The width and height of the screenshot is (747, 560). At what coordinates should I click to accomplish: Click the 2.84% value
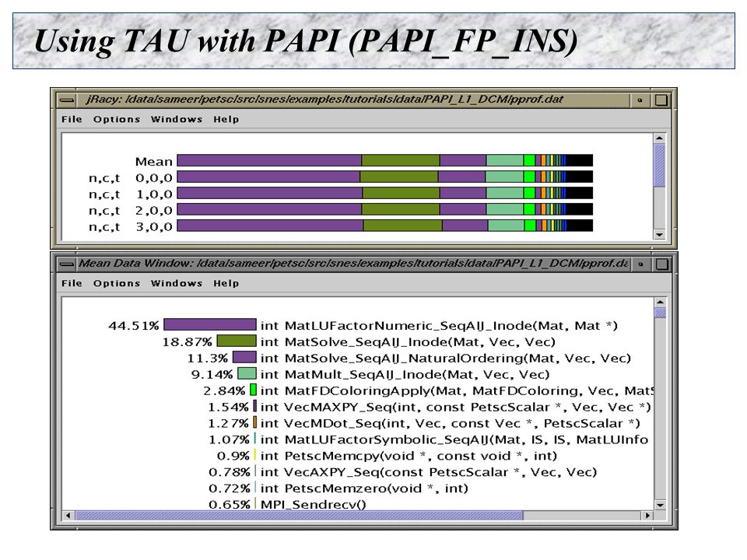point(224,391)
